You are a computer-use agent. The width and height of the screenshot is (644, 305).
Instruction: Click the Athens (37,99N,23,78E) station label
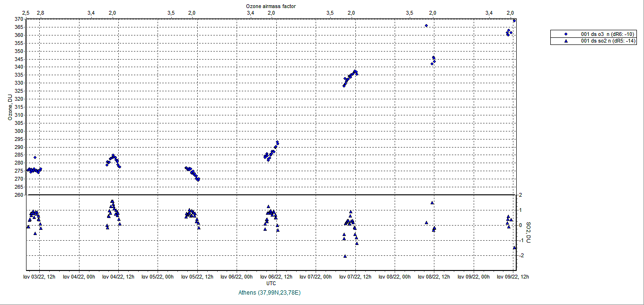(270, 293)
